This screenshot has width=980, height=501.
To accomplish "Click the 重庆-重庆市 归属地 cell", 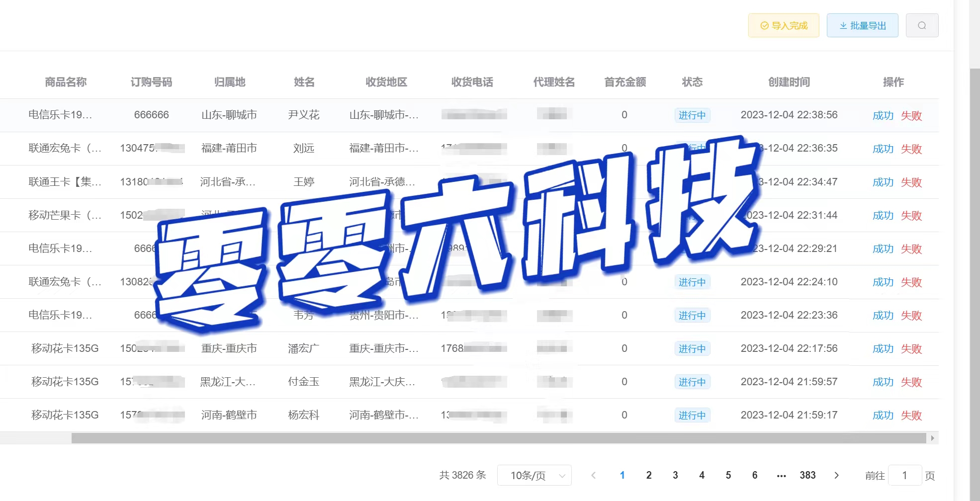I will point(229,348).
